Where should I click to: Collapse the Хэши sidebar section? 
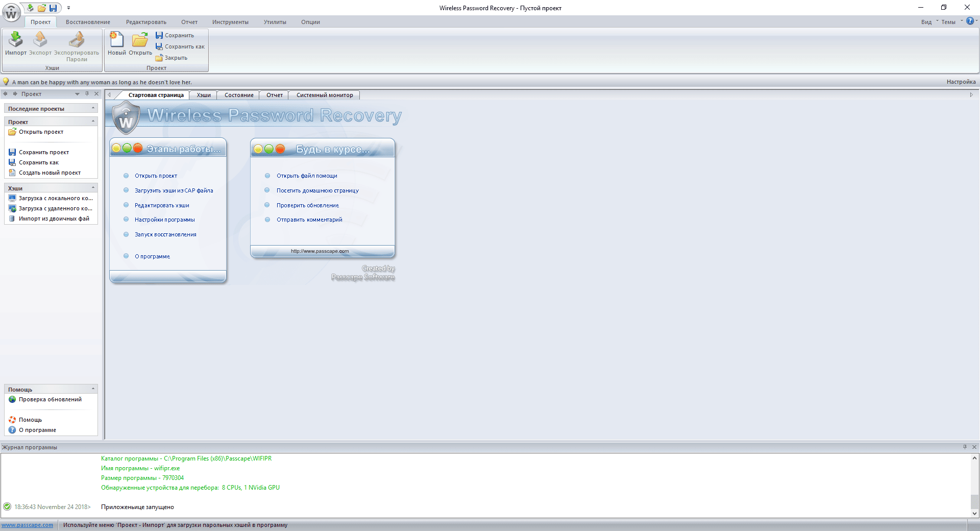[x=93, y=188]
